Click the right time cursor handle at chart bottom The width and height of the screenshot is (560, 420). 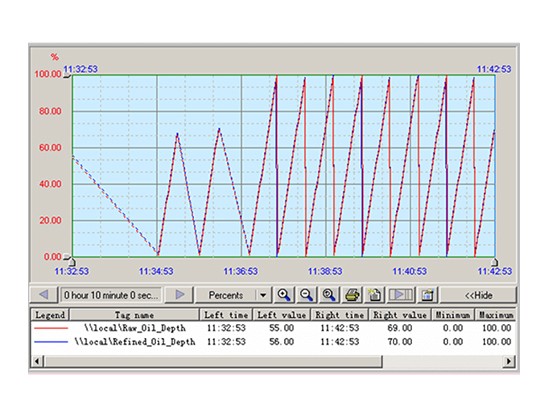pyautogui.click(x=495, y=262)
